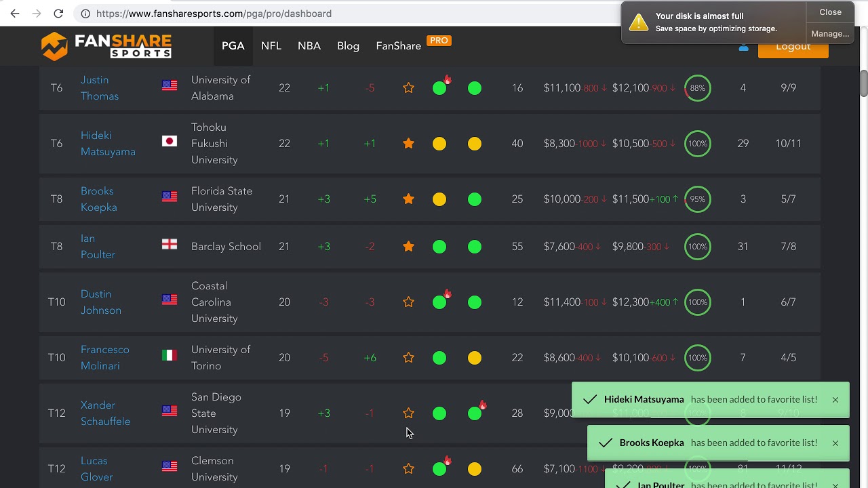
Task: Click the browser address bar URL
Action: 214,14
